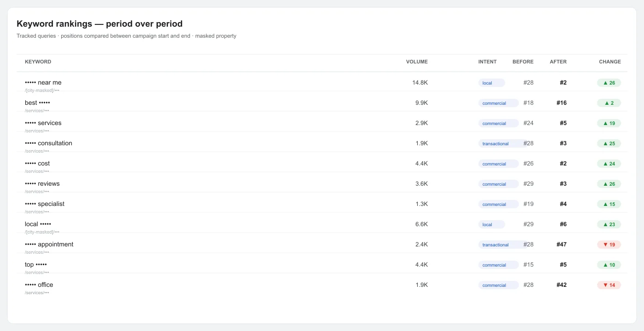The height and width of the screenshot is (331, 644).
Task: Click the KEYWORD column header
Action: 38,62
